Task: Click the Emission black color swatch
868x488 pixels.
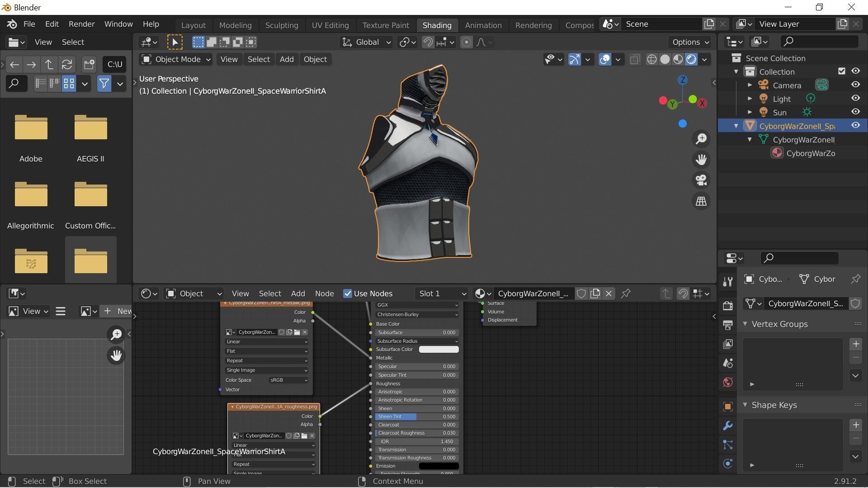Action: pos(439,466)
